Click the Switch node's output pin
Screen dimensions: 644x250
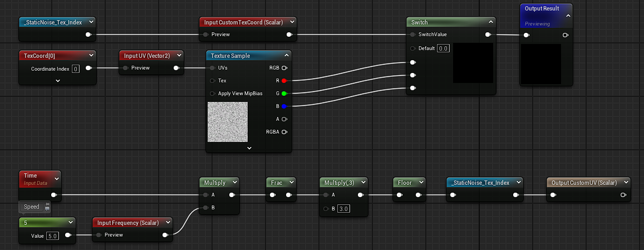[488, 35]
